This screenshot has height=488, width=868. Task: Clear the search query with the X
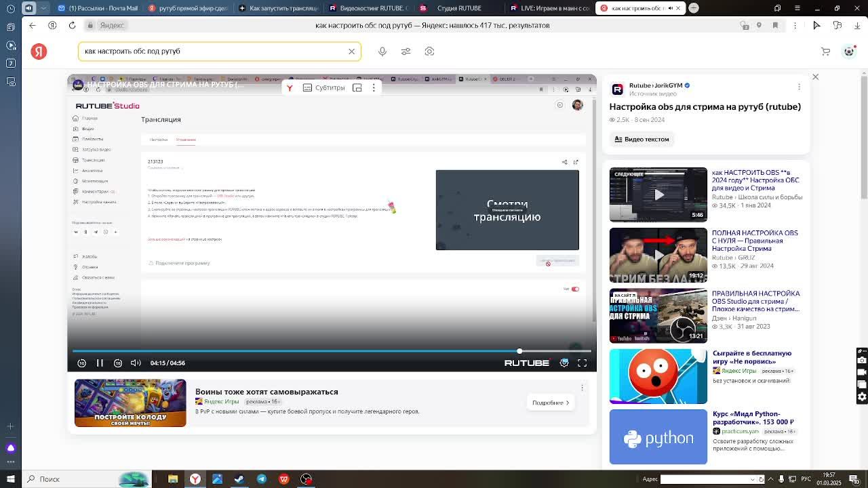click(351, 52)
